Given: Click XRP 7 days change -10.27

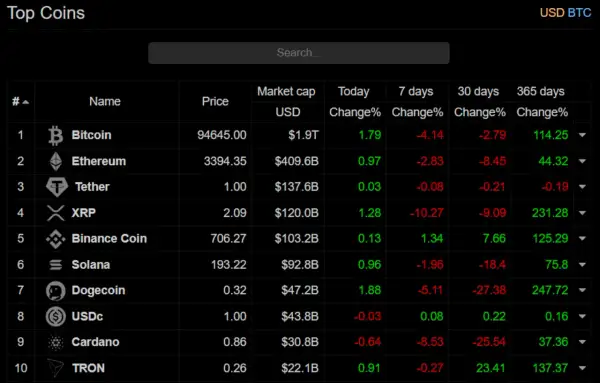Looking at the screenshot, I should 427,213.
